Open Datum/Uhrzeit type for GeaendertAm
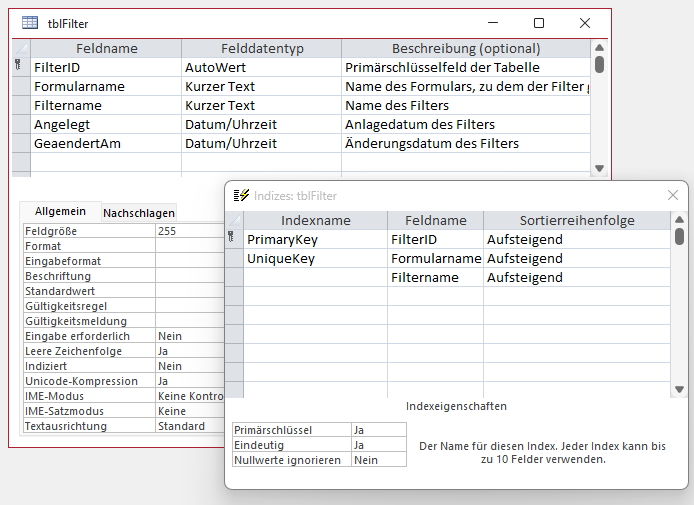Image resolution: width=694 pixels, height=505 pixels. tap(262, 143)
